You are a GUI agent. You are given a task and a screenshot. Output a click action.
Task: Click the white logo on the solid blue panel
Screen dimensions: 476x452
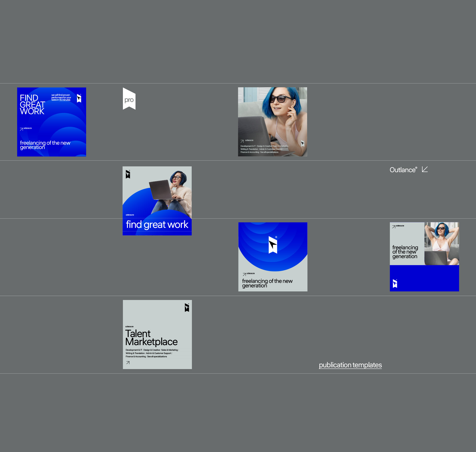(x=395, y=283)
